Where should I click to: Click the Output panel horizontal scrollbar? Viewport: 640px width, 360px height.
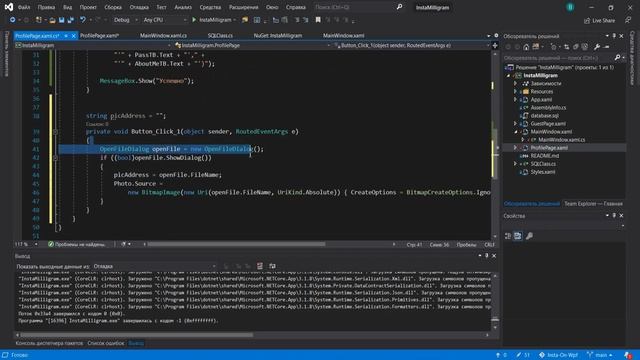(137, 335)
